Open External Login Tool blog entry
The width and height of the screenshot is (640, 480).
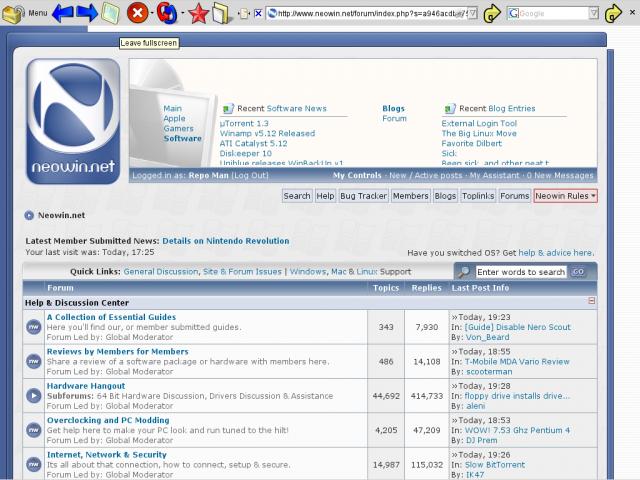[x=479, y=123]
